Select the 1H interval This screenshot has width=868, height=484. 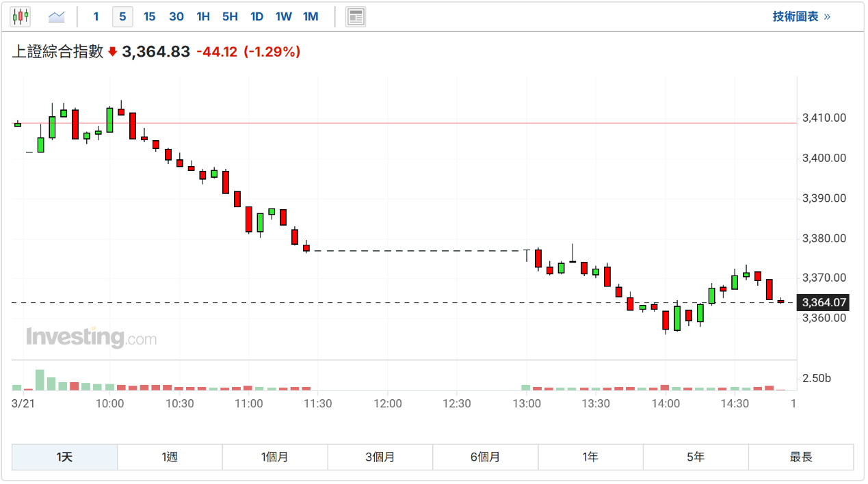[203, 16]
